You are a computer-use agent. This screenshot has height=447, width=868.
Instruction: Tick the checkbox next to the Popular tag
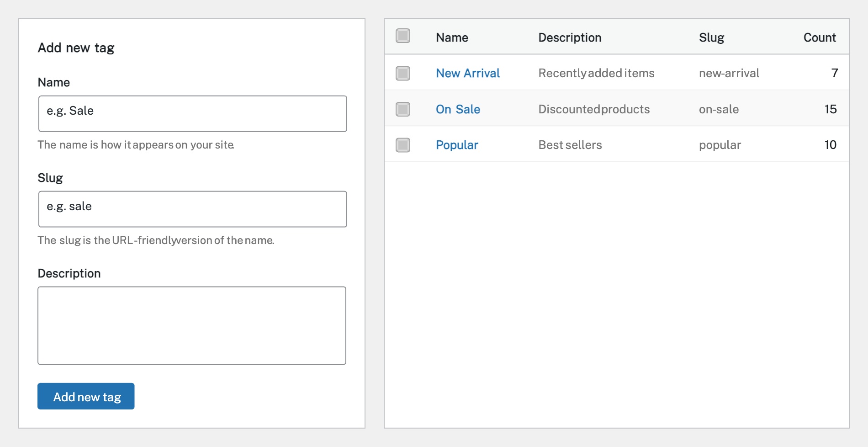coord(403,145)
